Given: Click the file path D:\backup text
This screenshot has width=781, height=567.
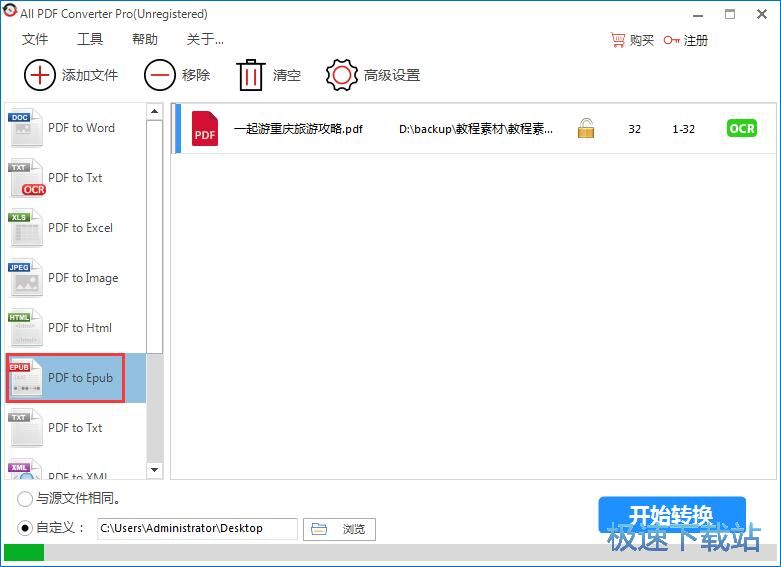Looking at the screenshot, I should pyautogui.click(x=476, y=129).
